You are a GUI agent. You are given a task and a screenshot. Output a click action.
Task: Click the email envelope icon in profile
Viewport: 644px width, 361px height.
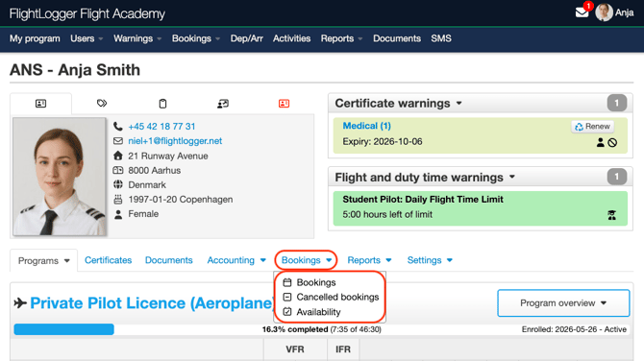[x=118, y=141]
